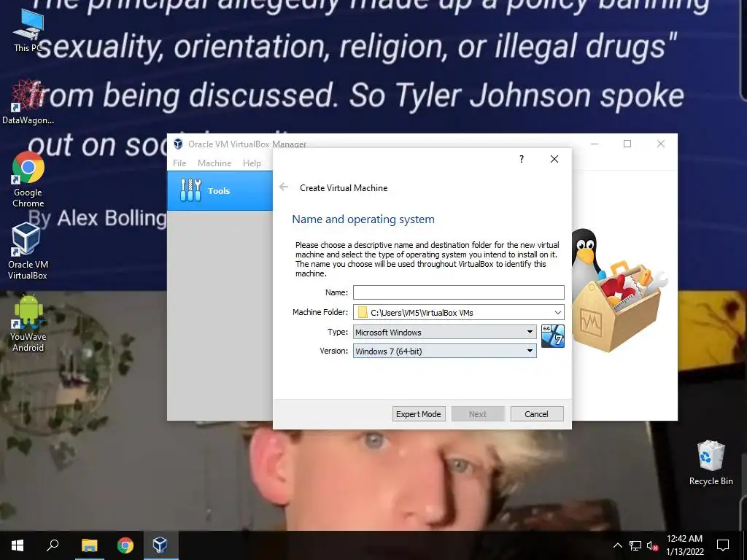747x560 pixels.
Task: Click the 'Create Virtual Machine' title text
Action: tap(344, 187)
